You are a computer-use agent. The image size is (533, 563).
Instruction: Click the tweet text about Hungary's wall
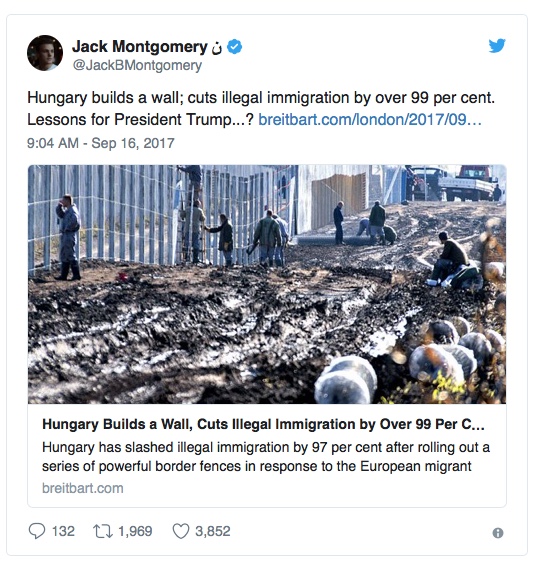(x=261, y=108)
